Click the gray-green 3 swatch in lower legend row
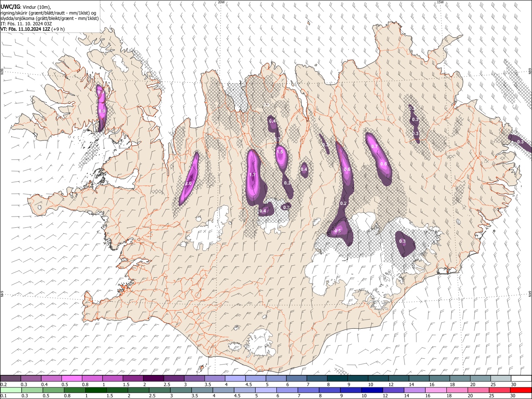This screenshot has width=532, height=399. pos(181,390)
